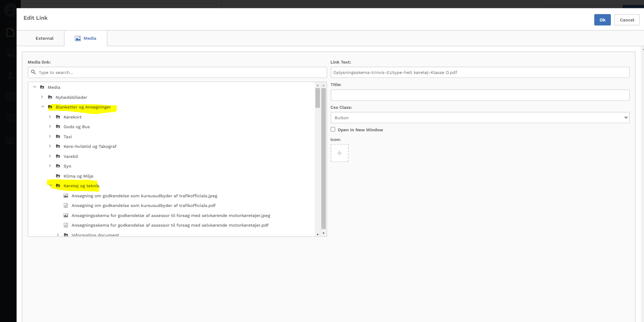
Task: Click into the Title input field
Action: point(480,95)
